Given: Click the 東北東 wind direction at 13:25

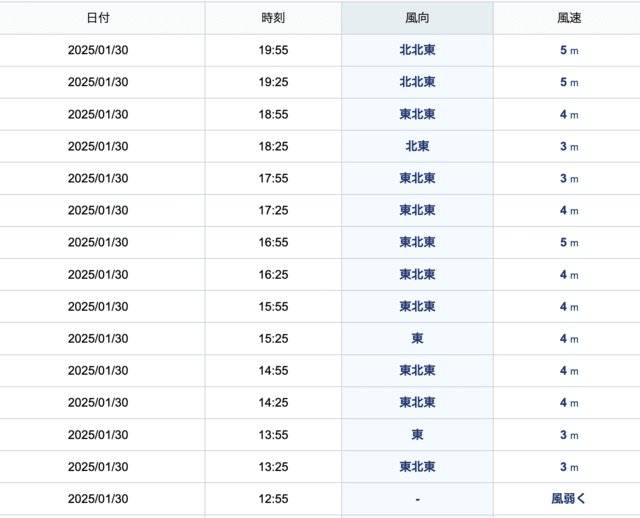Looking at the screenshot, I should [417, 467].
